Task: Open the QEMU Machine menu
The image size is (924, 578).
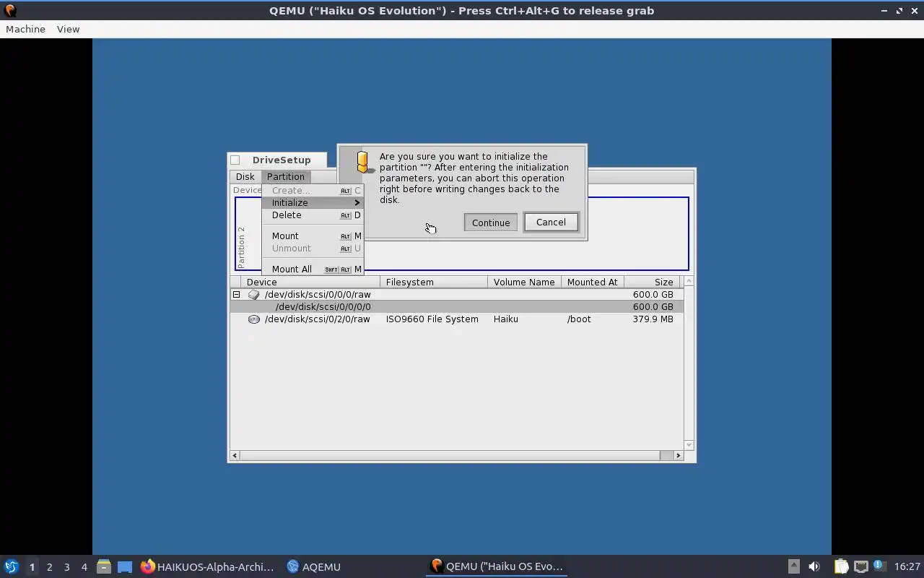Action: [x=25, y=29]
